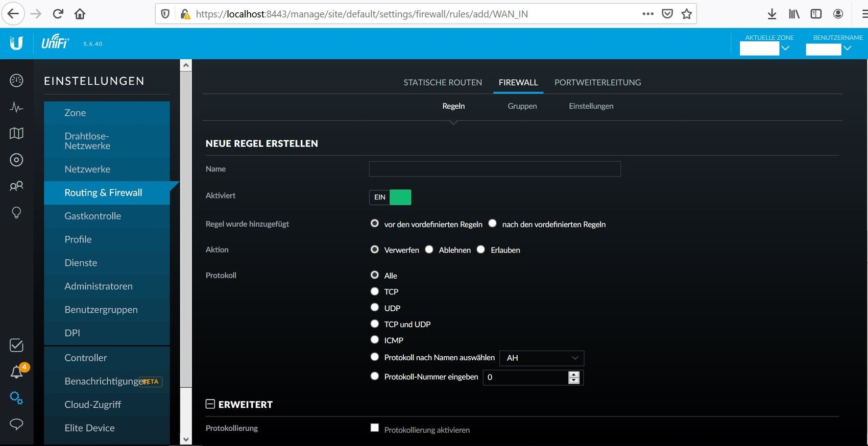Select the Erlauben action radio button
868x446 pixels.
tap(481, 250)
